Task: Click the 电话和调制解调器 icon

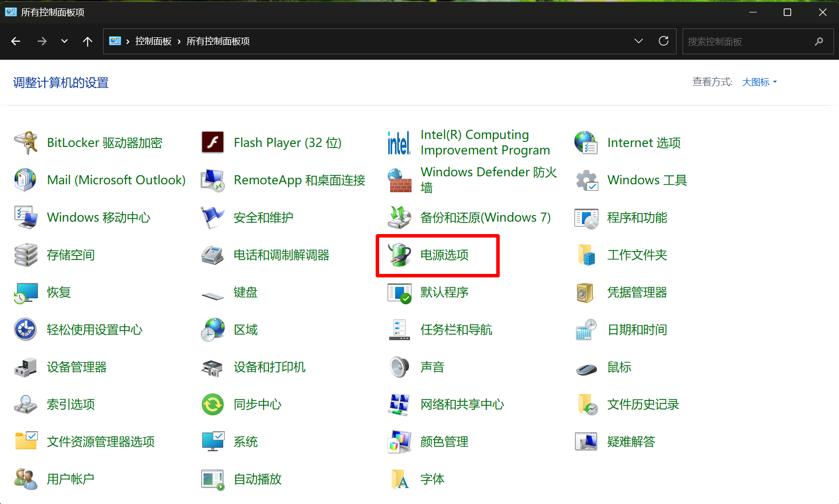Action: point(213,255)
